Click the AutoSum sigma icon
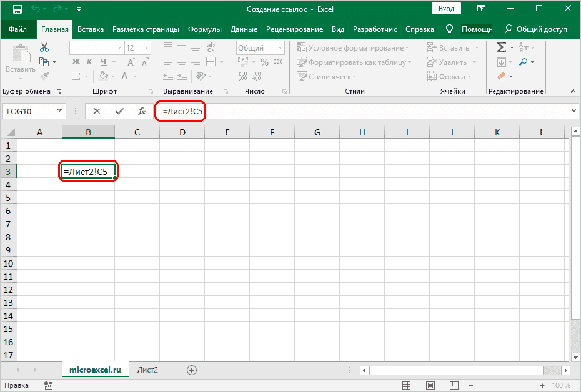581x392 pixels. pos(501,47)
